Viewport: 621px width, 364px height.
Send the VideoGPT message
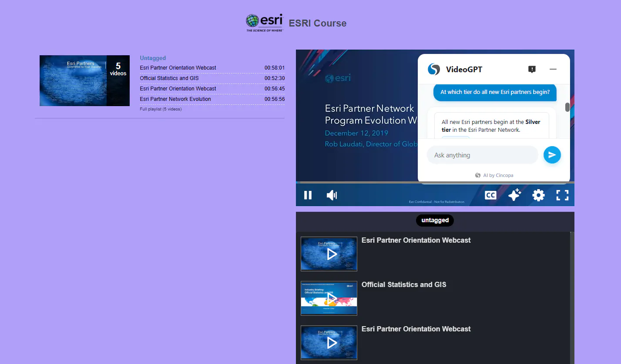point(552,155)
